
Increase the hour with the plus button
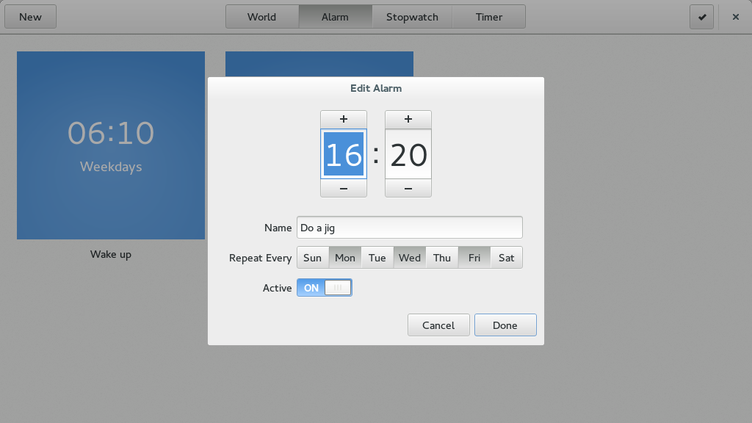coord(343,119)
